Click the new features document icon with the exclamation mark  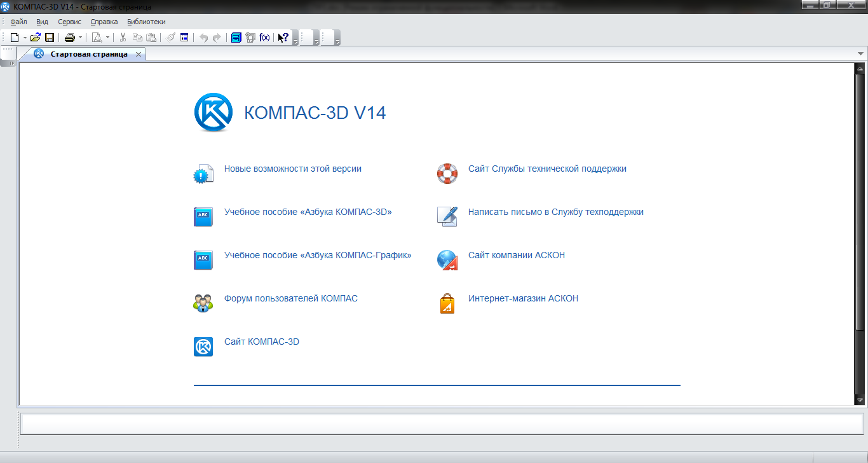[203, 174]
